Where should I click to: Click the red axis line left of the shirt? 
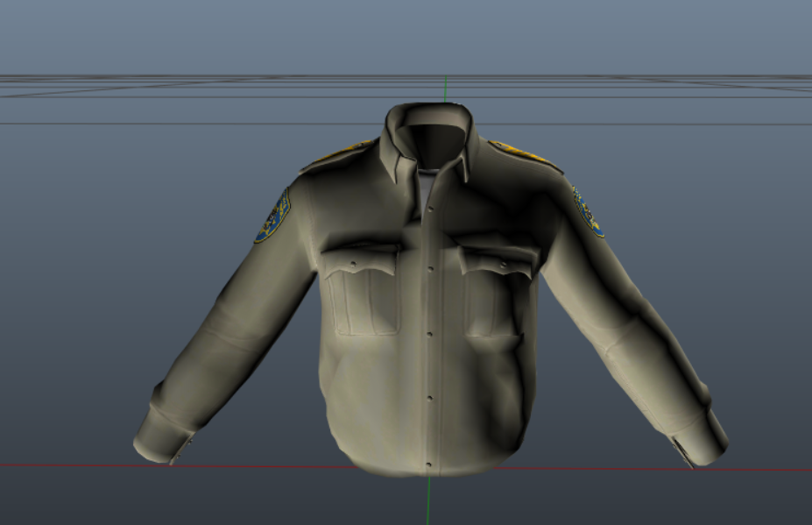(70, 465)
